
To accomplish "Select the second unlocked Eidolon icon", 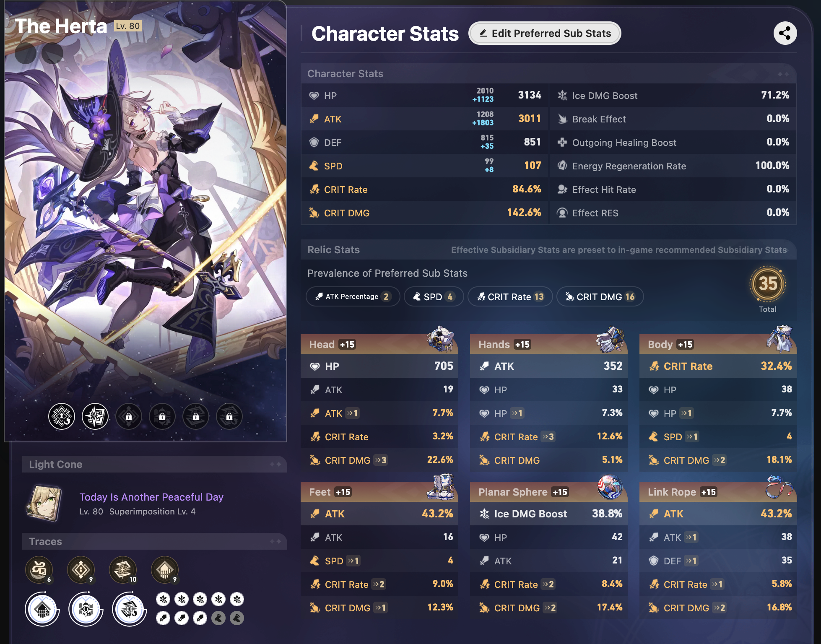I will click(x=95, y=416).
